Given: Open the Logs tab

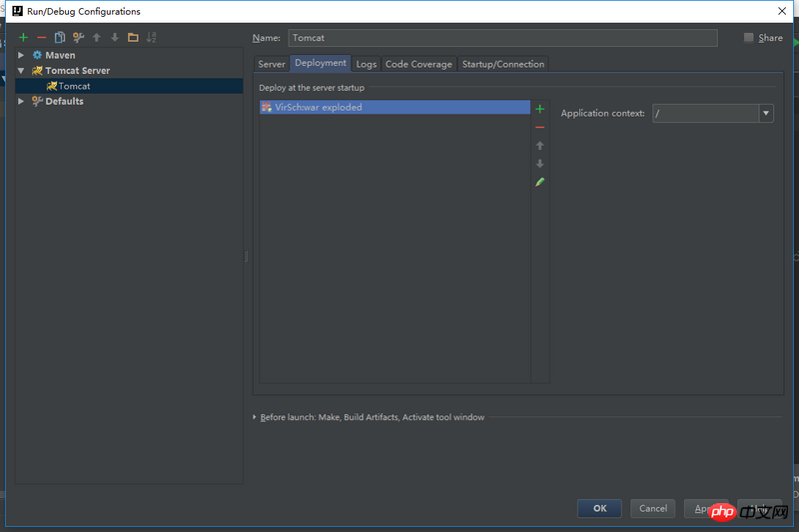Looking at the screenshot, I should pyautogui.click(x=367, y=64).
